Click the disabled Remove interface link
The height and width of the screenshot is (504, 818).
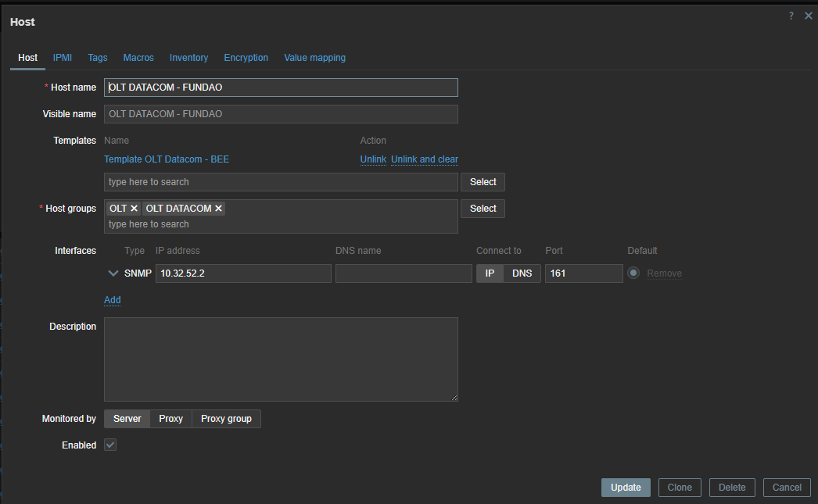point(664,273)
